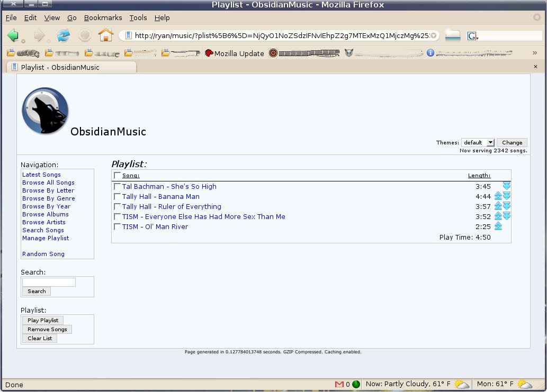Click in the Google search box in the toolbar
This screenshot has width=547, height=392.
point(510,35)
